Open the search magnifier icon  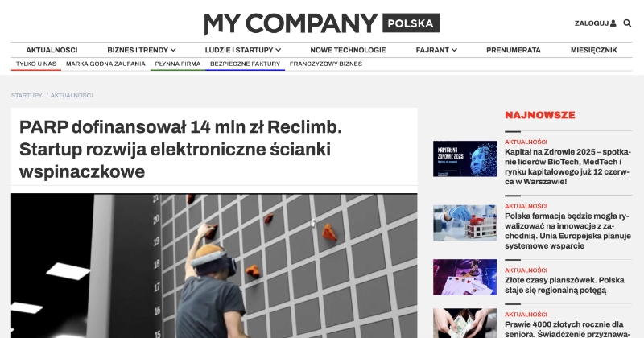627,23
